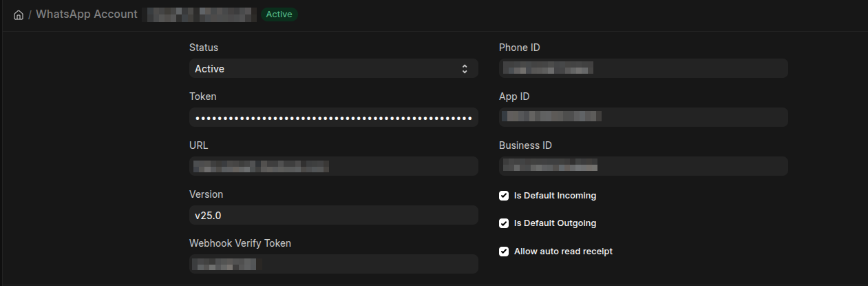Click the Status dropdown up-down arrows

click(x=465, y=68)
